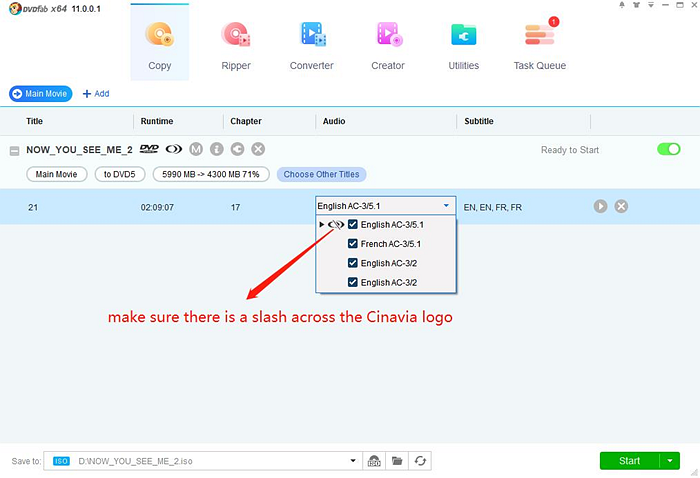Click the bell notification icon in the title bar
Viewport: 700px width, 478px height.
point(622,5)
